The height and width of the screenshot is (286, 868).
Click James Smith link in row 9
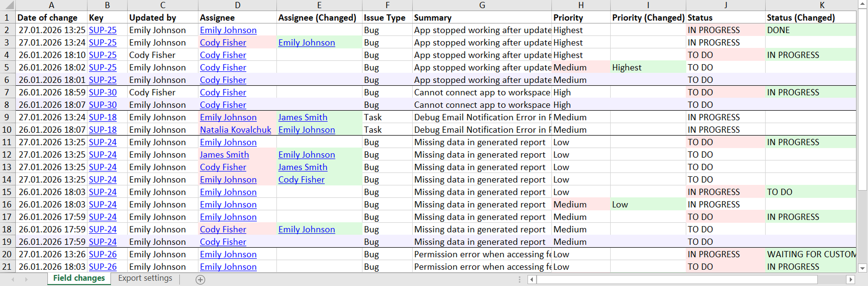(x=303, y=117)
